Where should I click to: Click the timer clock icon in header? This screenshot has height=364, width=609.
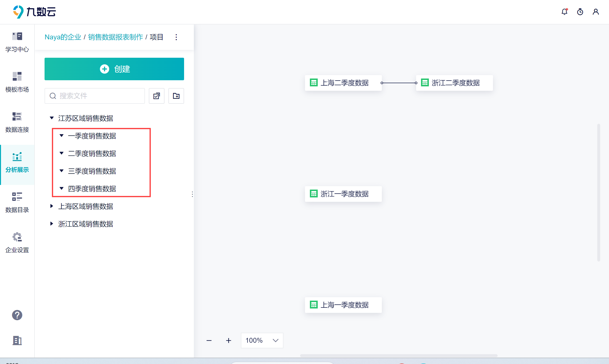click(x=580, y=12)
